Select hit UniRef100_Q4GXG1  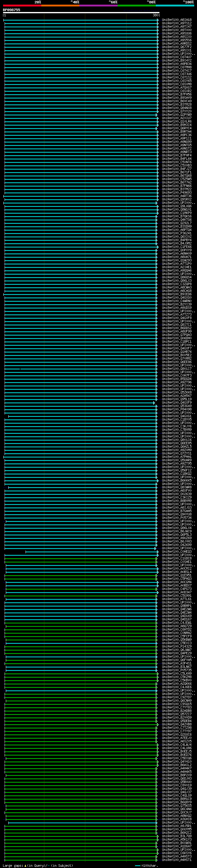coord(176,416)
